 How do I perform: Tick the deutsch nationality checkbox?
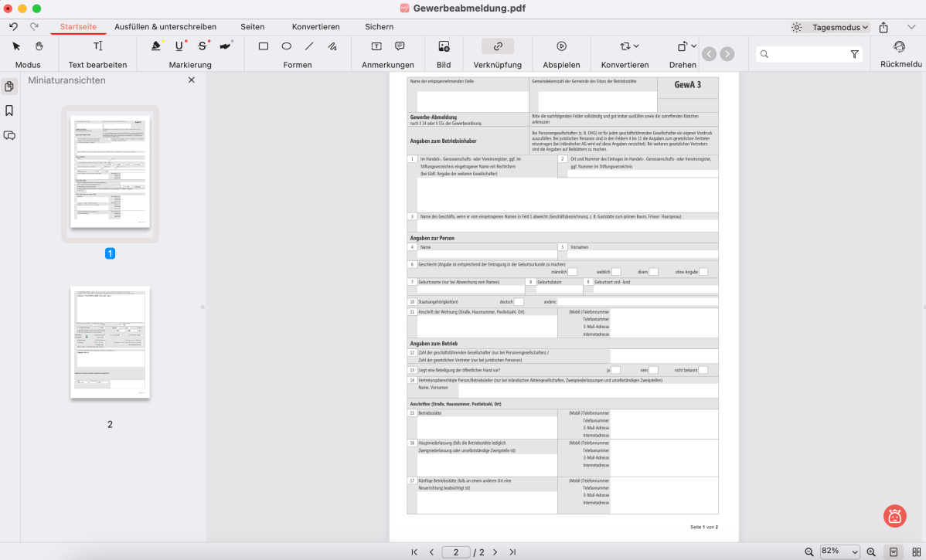click(519, 301)
